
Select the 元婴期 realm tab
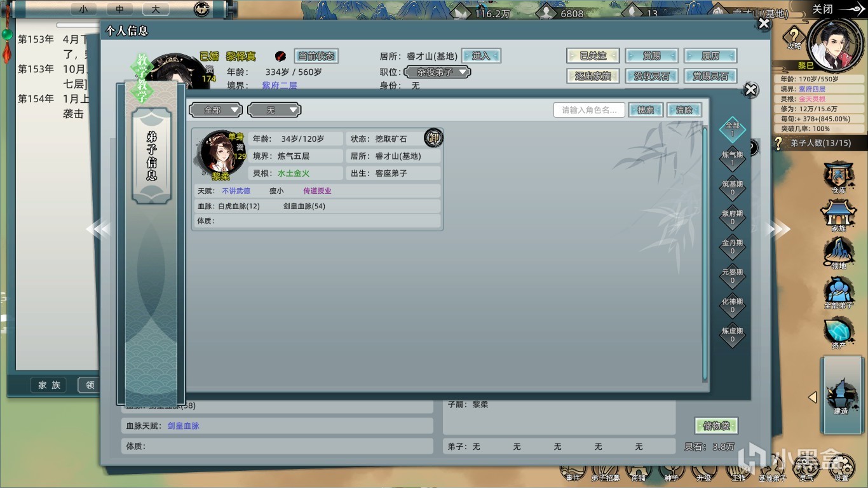[732, 276]
